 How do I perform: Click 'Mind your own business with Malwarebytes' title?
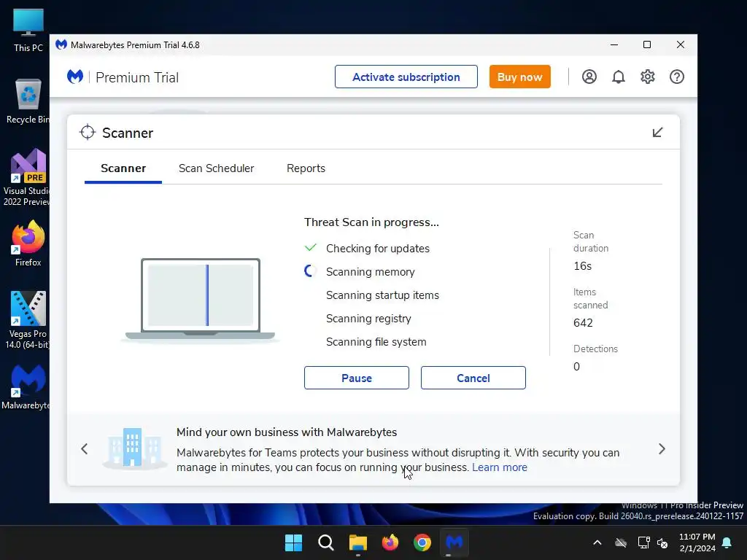(x=287, y=432)
